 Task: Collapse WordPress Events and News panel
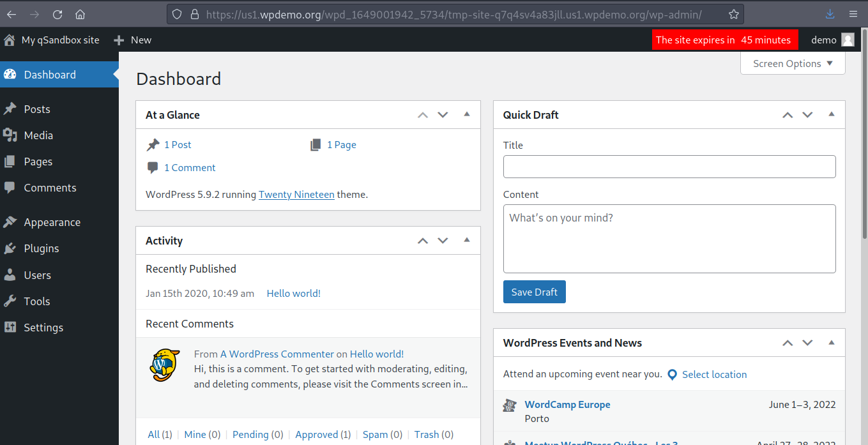click(x=831, y=342)
